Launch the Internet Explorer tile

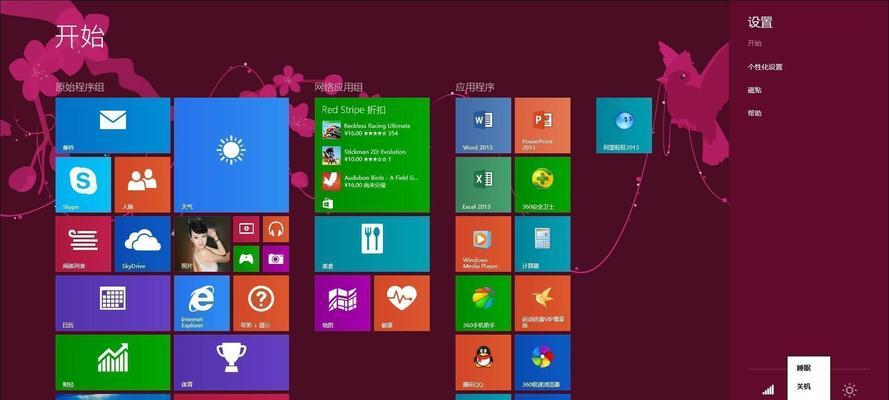pos(202,303)
